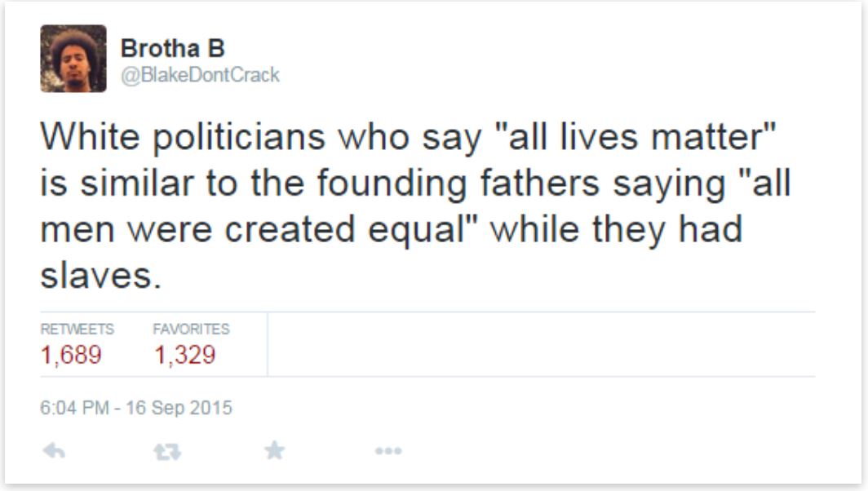Open Brotha B's profile picture
This screenshot has height=491, width=868.
pyautogui.click(x=73, y=58)
